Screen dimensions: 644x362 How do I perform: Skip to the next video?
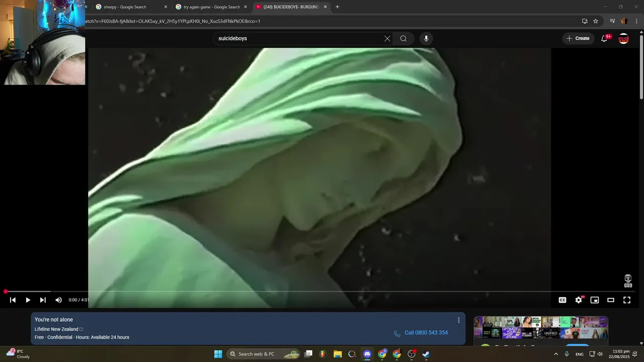click(x=43, y=300)
